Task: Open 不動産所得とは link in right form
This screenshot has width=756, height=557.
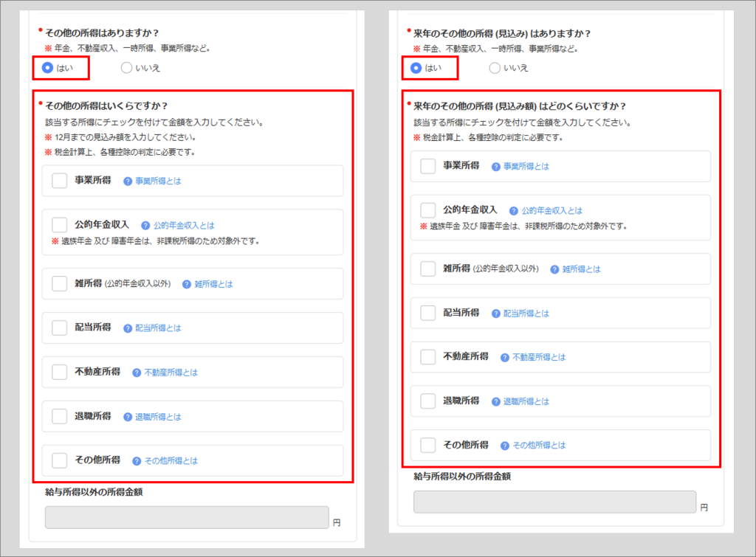Action: [x=539, y=358]
